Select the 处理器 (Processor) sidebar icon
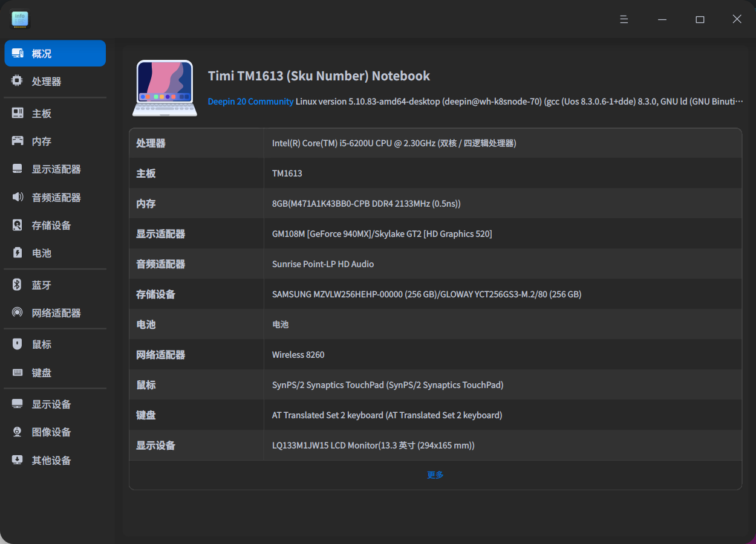 coord(16,81)
